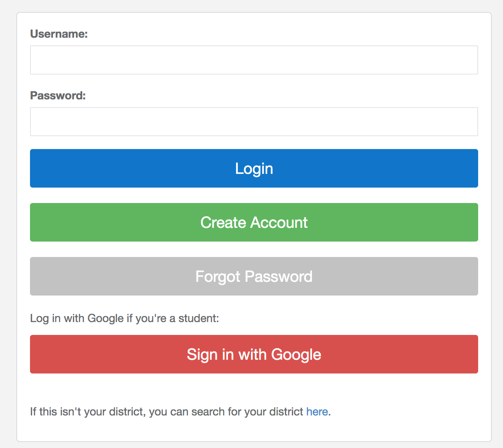Click "Log in with Google if you're a student" text
The image size is (503, 448).
point(125,319)
